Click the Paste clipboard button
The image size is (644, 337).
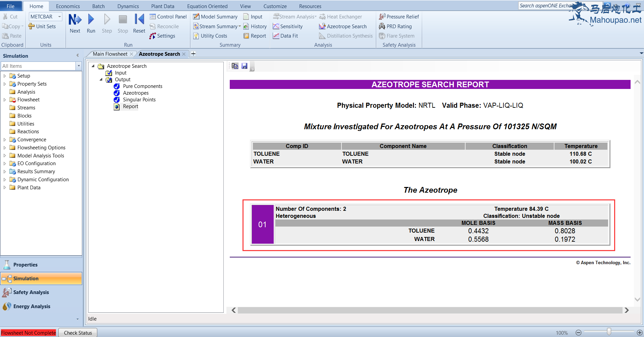tap(12, 36)
